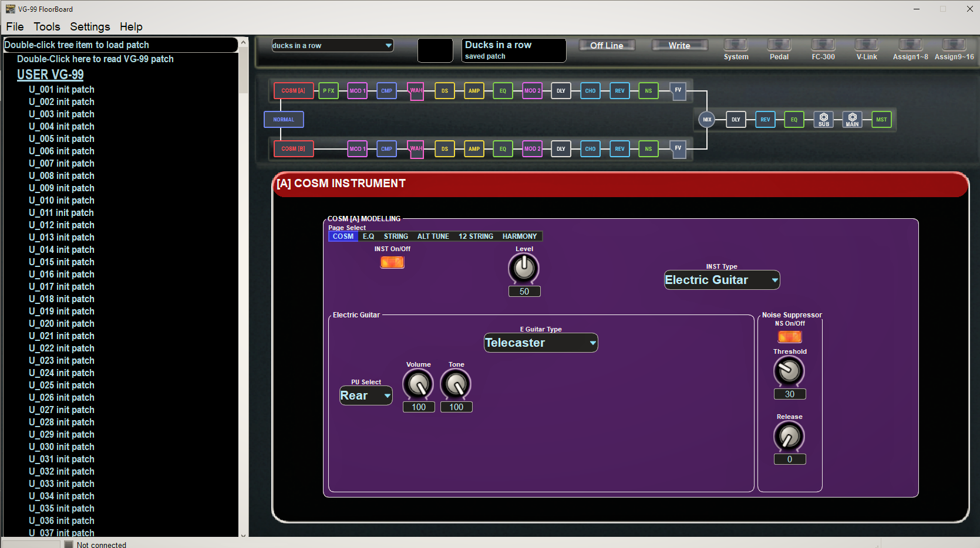Click the USER VG-99 tree heading
The image size is (980, 548).
point(50,75)
